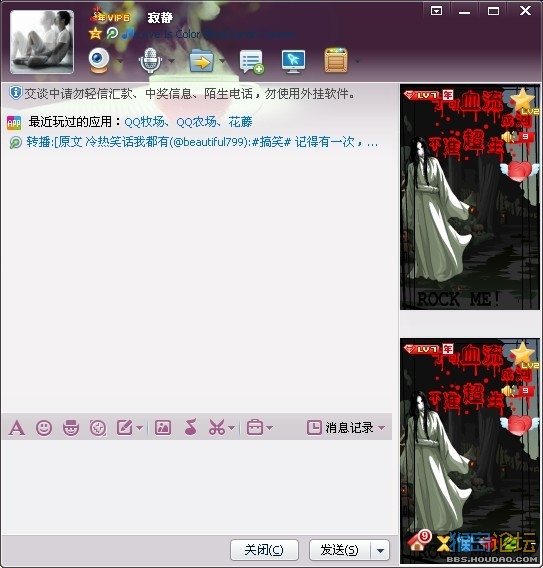Open the Qzone star icon
Viewport: 543px width, 568px height.
95,34
